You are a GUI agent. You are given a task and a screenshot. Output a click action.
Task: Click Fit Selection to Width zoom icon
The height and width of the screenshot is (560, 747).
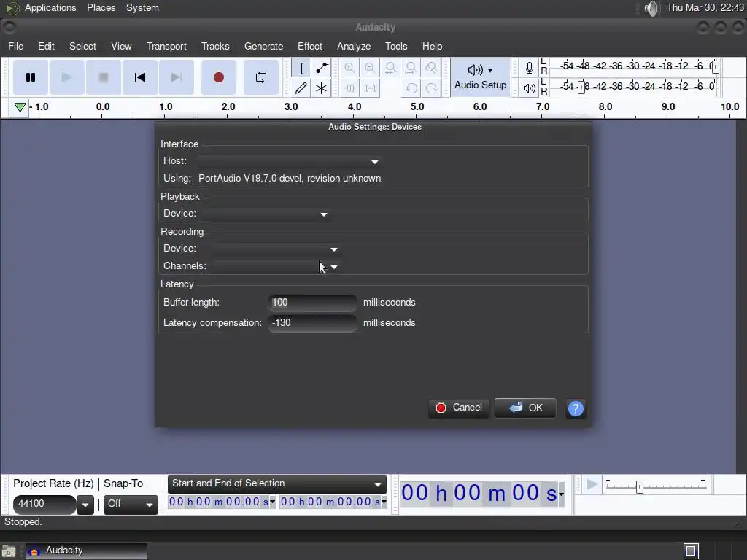[x=390, y=68]
